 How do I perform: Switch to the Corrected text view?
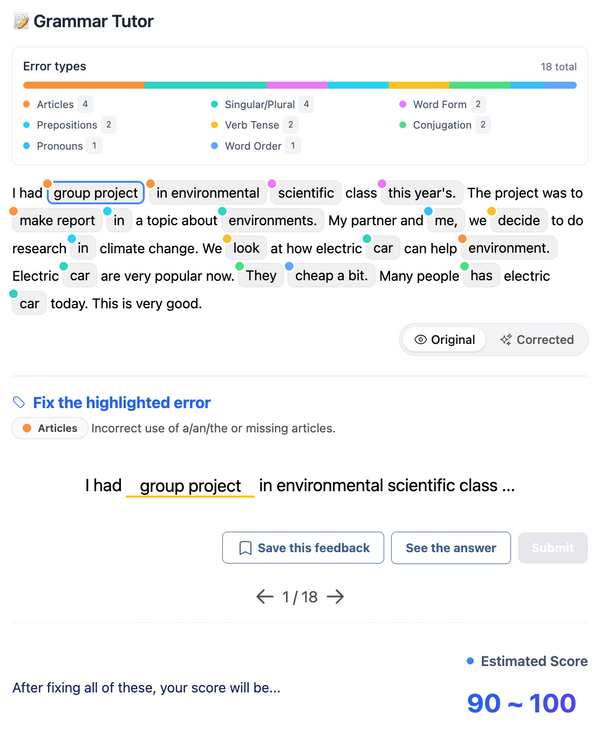[536, 340]
